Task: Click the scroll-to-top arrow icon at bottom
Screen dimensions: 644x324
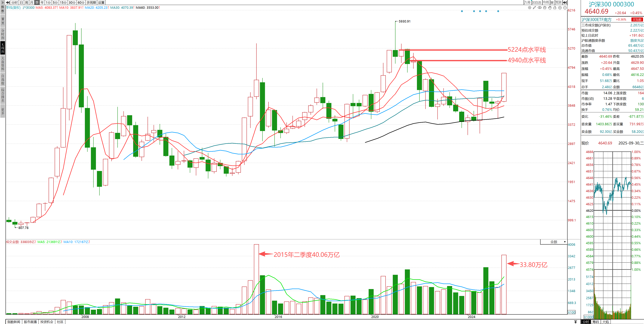Action: point(576,322)
